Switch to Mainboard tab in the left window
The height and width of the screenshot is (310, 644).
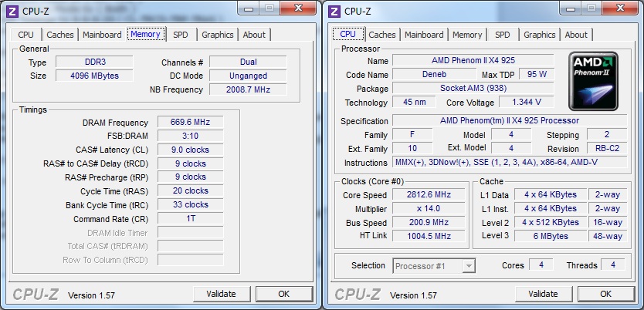tap(102, 35)
